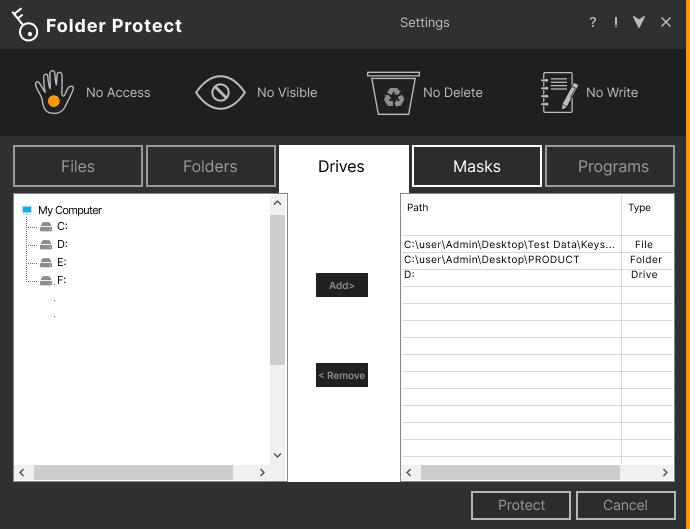
Task: Click the File type cell
Action: pyautogui.click(x=644, y=244)
